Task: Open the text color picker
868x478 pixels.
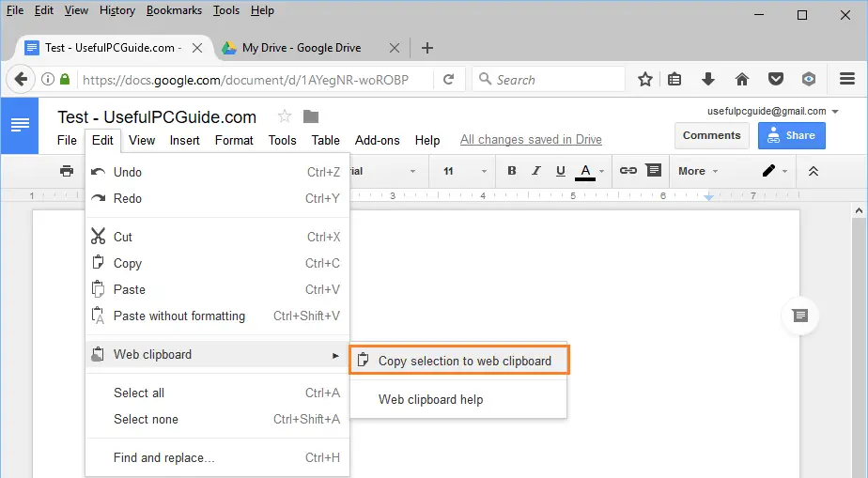Action: pos(586,171)
